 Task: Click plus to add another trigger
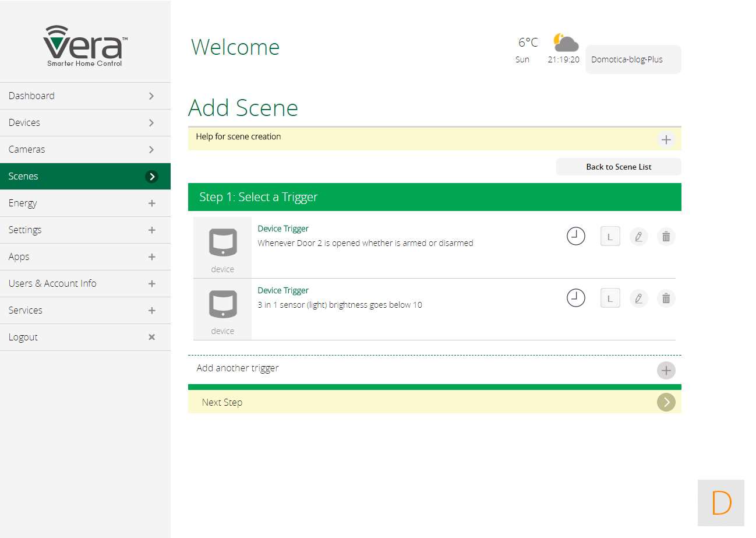[x=666, y=370]
